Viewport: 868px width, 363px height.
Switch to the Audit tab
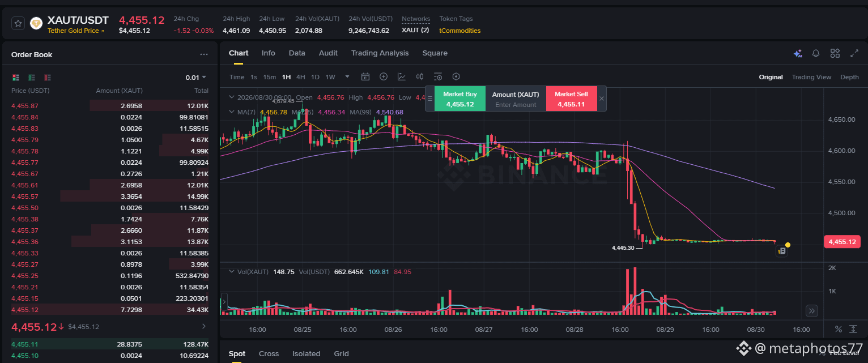pyautogui.click(x=328, y=53)
